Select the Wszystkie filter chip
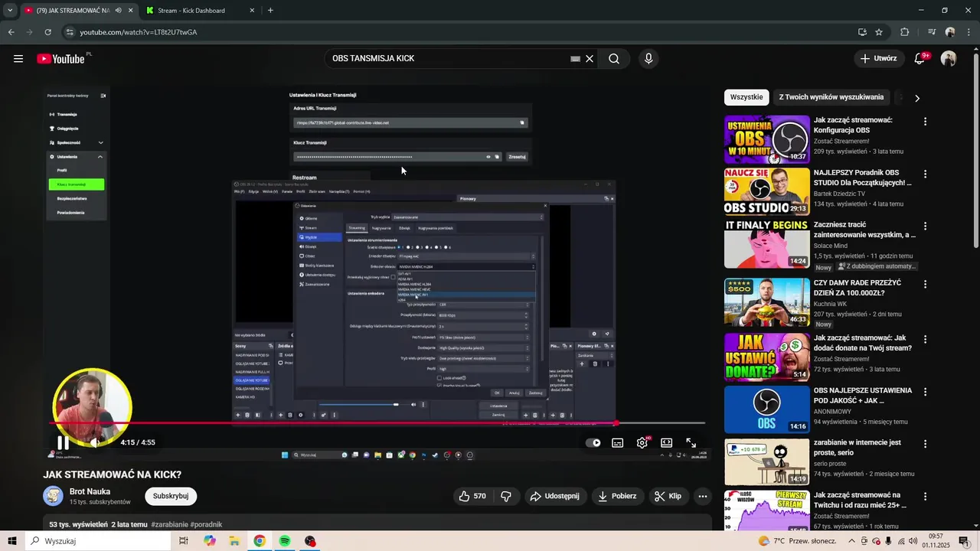 pos(746,97)
